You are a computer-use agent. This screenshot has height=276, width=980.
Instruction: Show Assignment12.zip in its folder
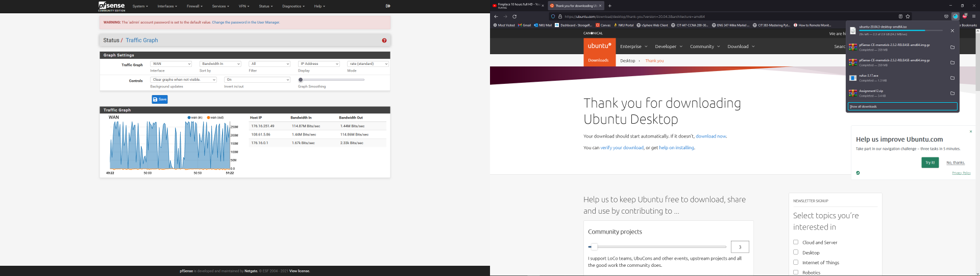(952, 94)
